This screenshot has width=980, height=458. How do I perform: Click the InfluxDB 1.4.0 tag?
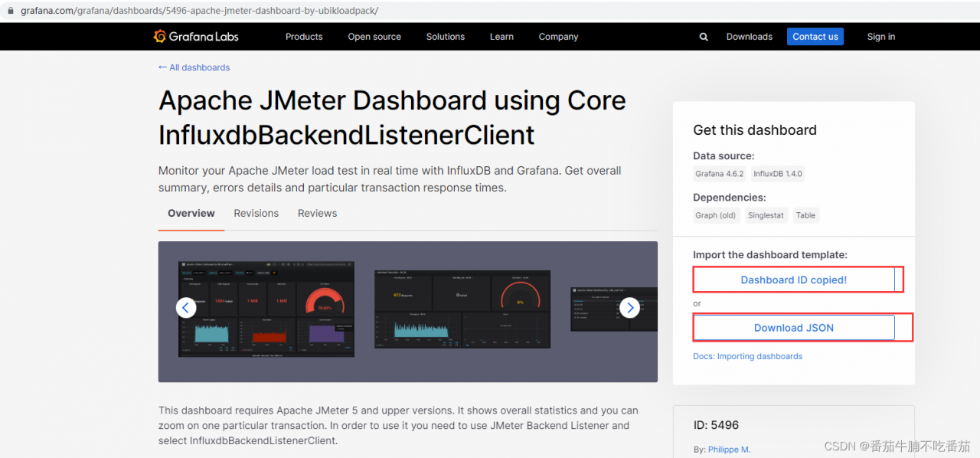click(x=778, y=174)
